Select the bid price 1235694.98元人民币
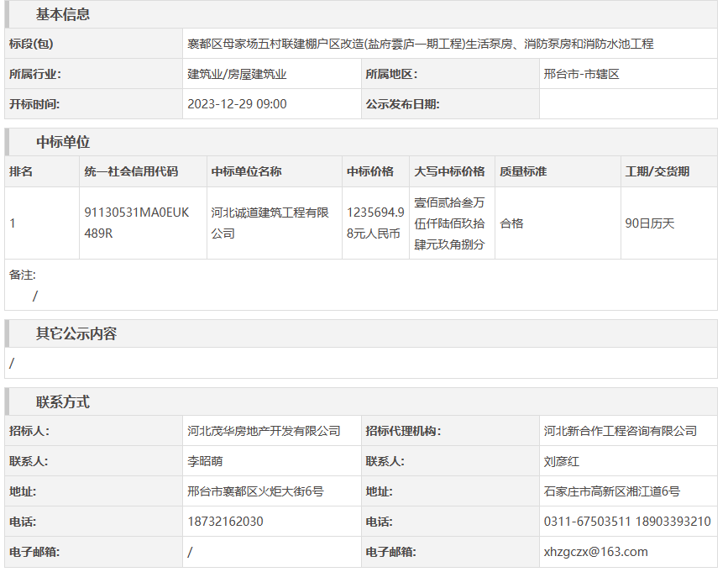The width and height of the screenshot is (728, 572). point(375,223)
